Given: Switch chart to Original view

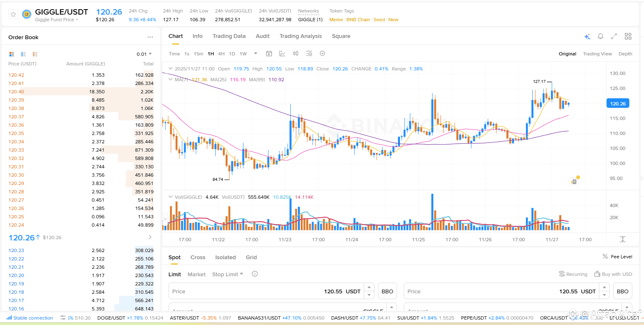Looking at the screenshot, I should pyautogui.click(x=567, y=54).
